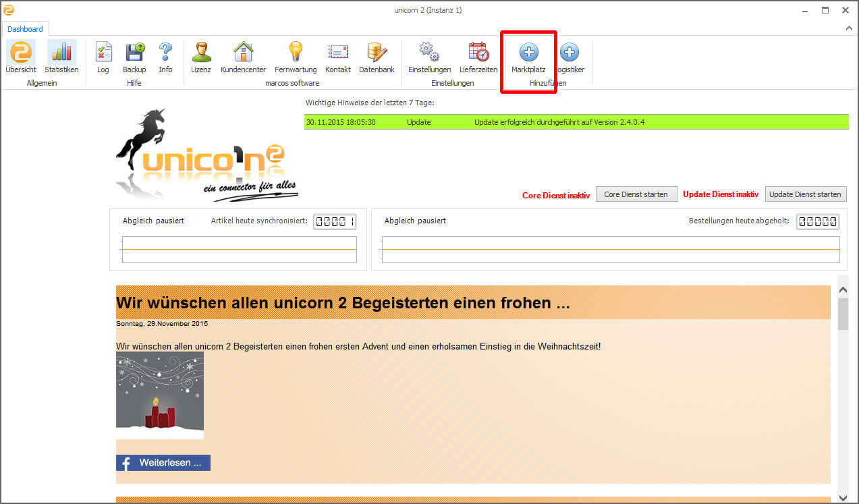Open the Datenbank icon
The image size is (859, 504).
377,53
